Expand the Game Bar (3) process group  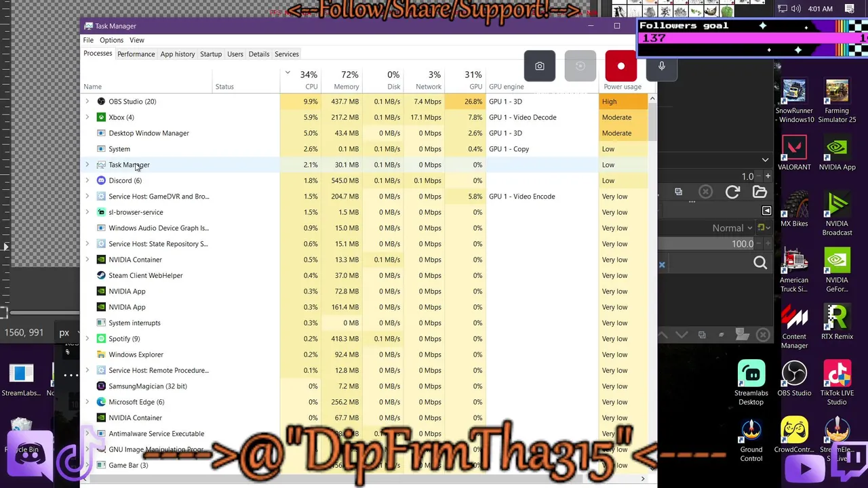click(87, 465)
